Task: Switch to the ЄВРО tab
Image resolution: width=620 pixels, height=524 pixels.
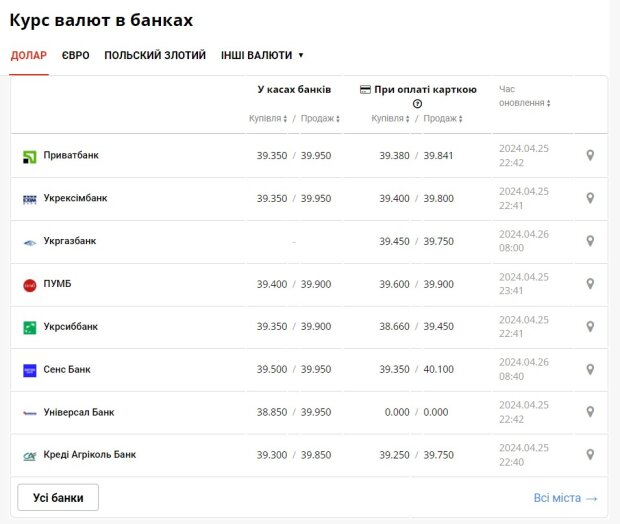Action: tap(76, 55)
